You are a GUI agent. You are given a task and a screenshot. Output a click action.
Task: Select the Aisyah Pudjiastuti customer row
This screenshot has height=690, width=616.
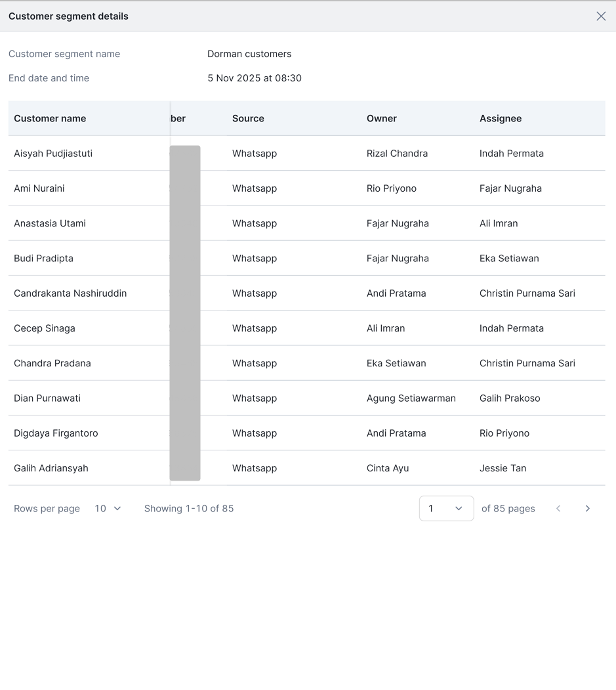[x=306, y=153]
